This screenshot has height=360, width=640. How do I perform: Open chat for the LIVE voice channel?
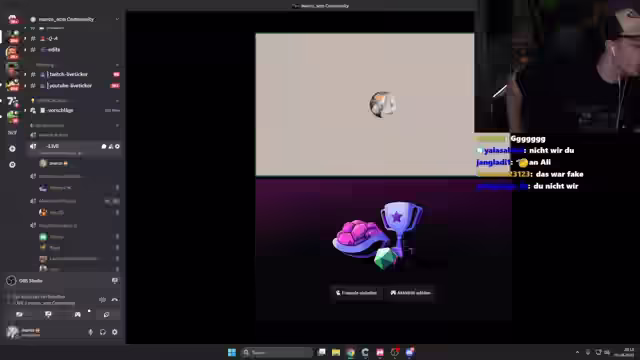[104, 146]
